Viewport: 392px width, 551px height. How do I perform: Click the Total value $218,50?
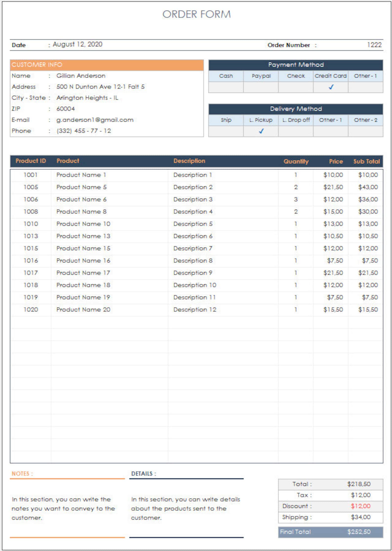pos(359,484)
